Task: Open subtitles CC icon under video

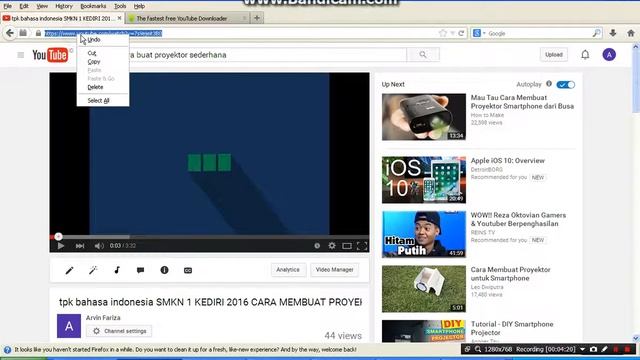Action: tap(188, 270)
